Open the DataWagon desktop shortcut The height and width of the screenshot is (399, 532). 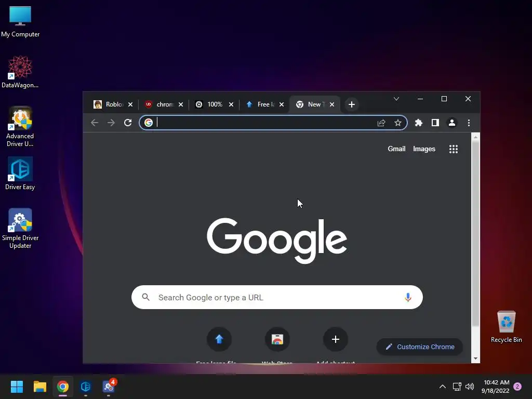click(20, 72)
